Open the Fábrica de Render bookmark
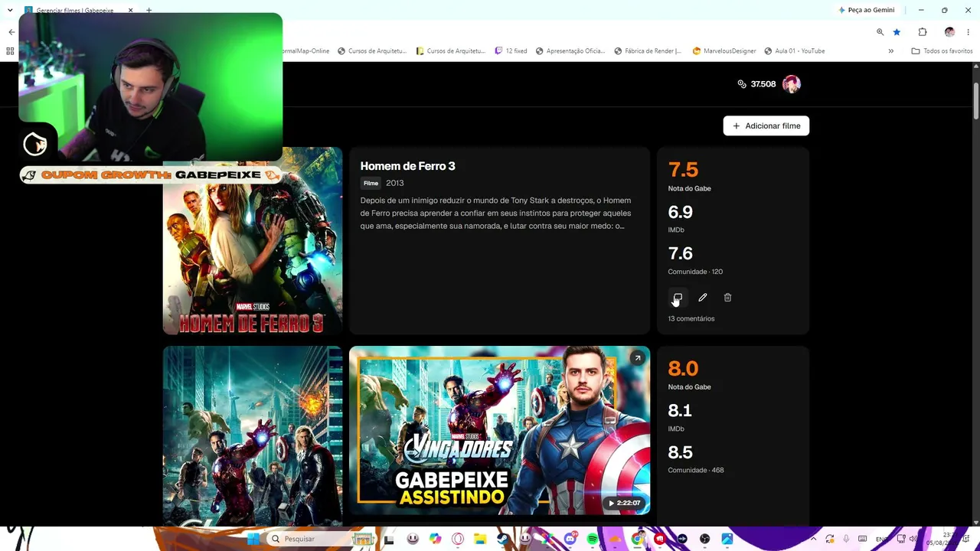The image size is (980, 551). 648,51
